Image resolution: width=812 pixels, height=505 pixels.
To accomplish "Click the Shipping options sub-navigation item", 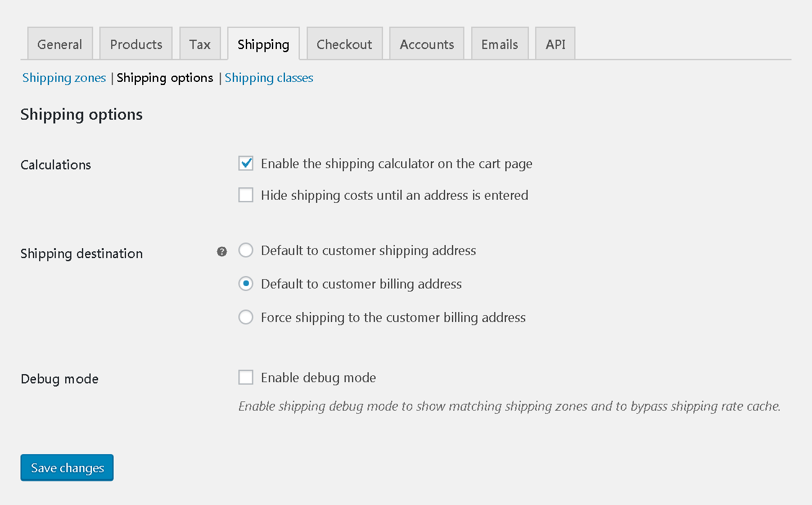I will [165, 78].
